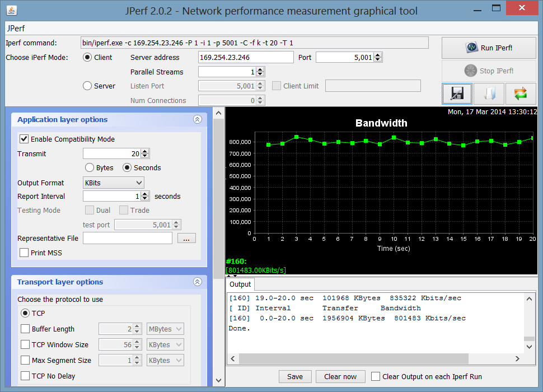Open the Buffer Length units dropdown

[x=165, y=329]
